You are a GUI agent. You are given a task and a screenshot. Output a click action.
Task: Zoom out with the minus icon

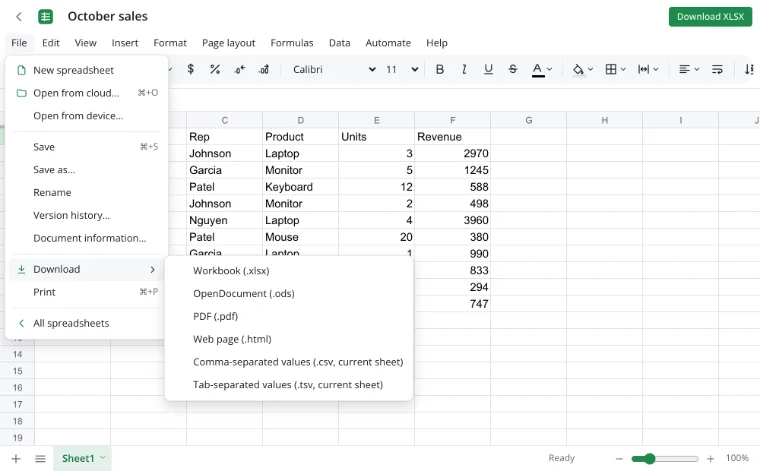tap(619, 458)
